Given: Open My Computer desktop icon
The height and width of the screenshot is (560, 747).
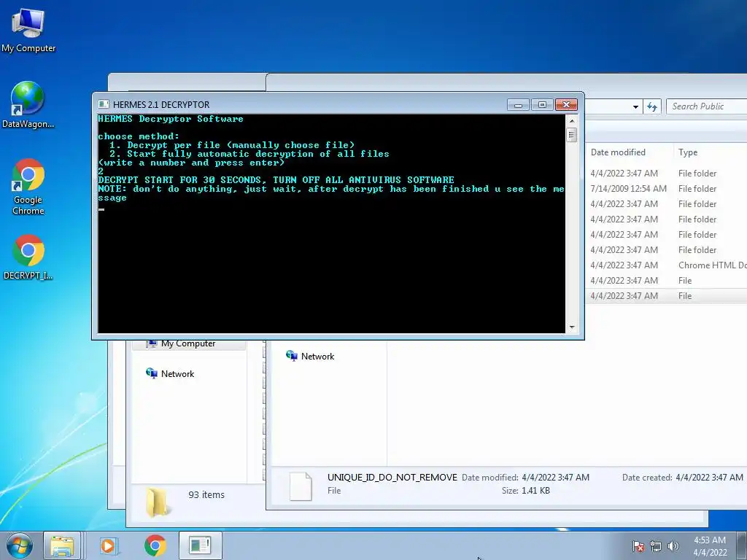Looking at the screenshot, I should coord(28,31).
